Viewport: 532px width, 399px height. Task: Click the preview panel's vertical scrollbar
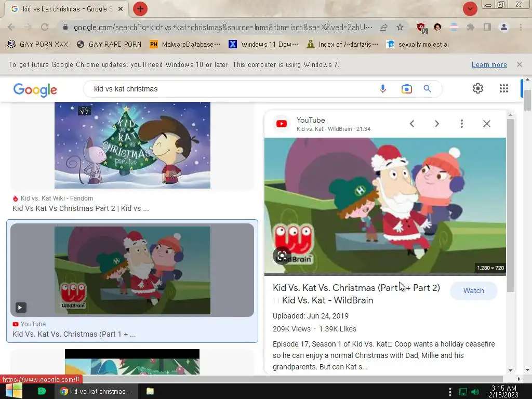click(x=510, y=205)
